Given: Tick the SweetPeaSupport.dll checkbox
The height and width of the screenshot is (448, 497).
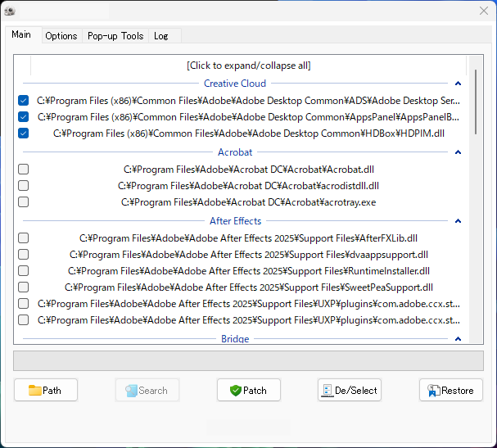Looking at the screenshot, I should point(24,287).
